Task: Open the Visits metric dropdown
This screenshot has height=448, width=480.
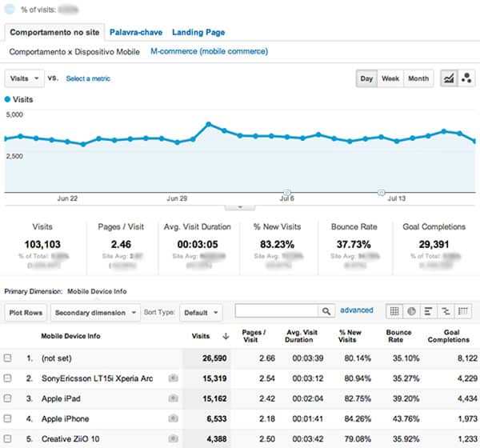Action: pyautogui.click(x=25, y=78)
